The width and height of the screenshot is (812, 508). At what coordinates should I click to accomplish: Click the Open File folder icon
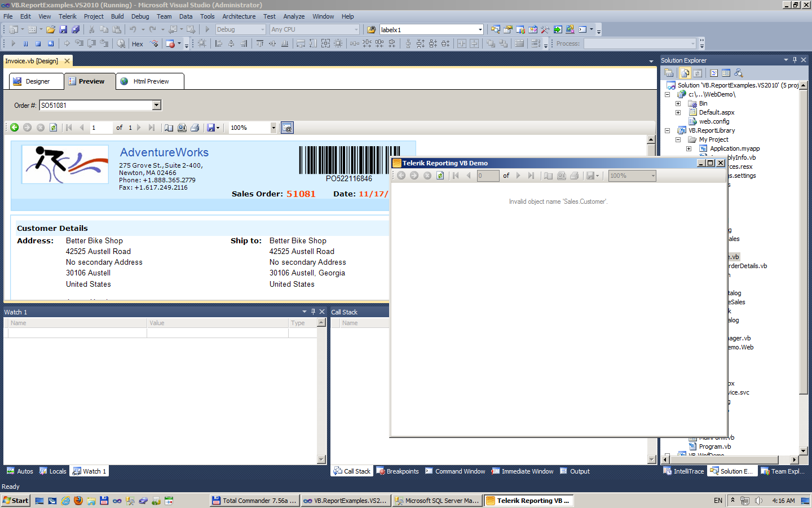pyautogui.click(x=51, y=29)
